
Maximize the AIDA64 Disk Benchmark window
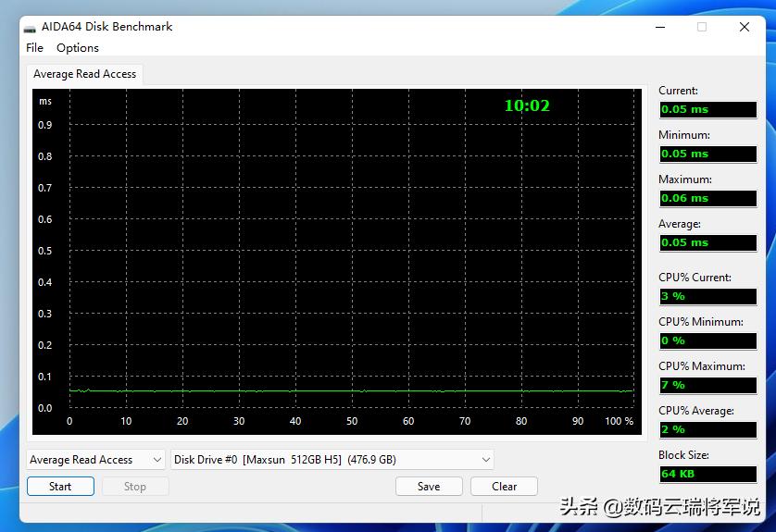coord(702,27)
